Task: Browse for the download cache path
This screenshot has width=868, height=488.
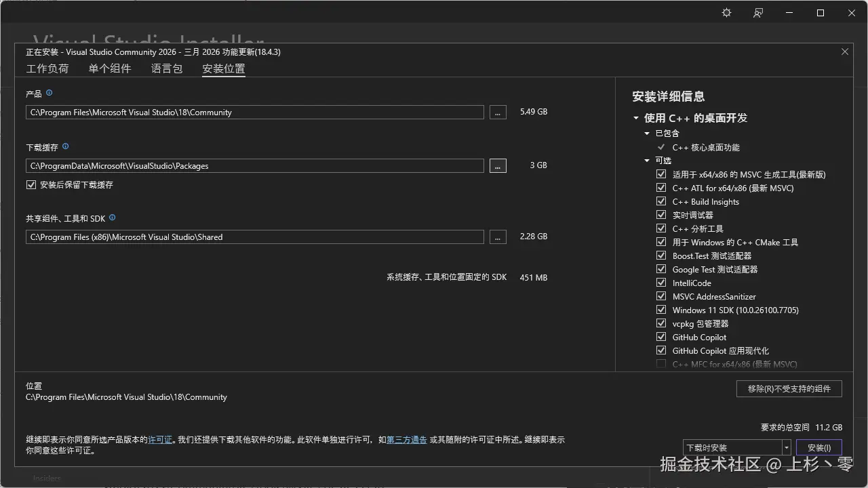Action: (498, 166)
